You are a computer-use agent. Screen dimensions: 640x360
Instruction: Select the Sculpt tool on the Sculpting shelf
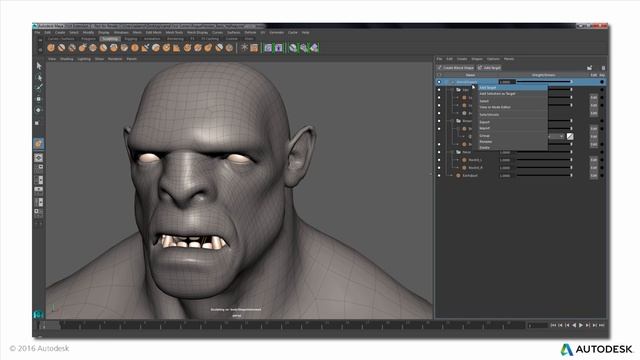coord(51,48)
